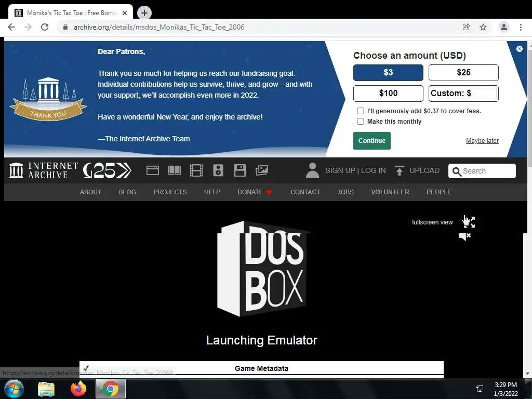
Task: Select the $25 donation amount
Action: [463, 73]
